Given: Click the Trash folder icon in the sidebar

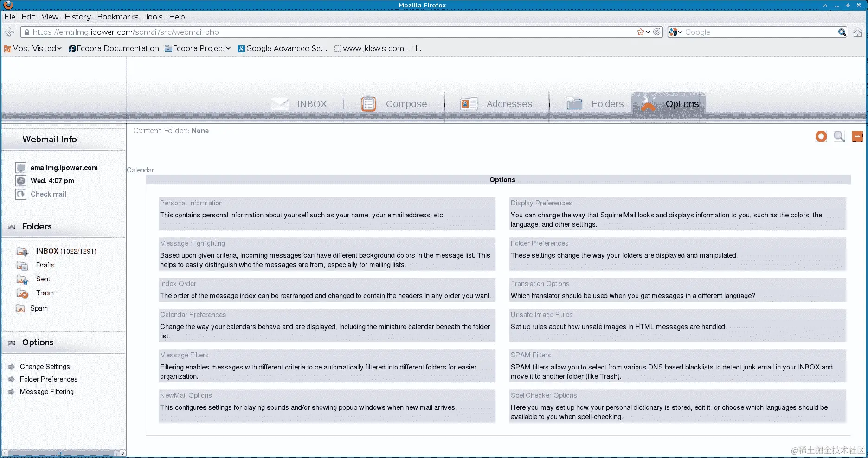Looking at the screenshot, I should 22,293.
